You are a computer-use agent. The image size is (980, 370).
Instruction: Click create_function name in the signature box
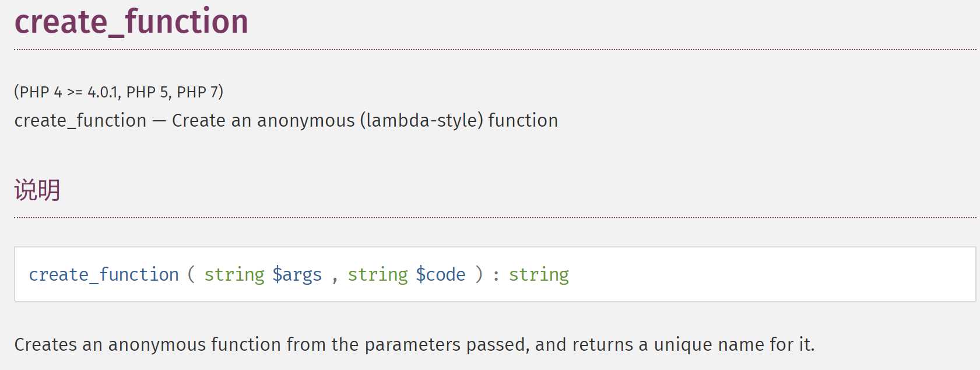(104, 274)
